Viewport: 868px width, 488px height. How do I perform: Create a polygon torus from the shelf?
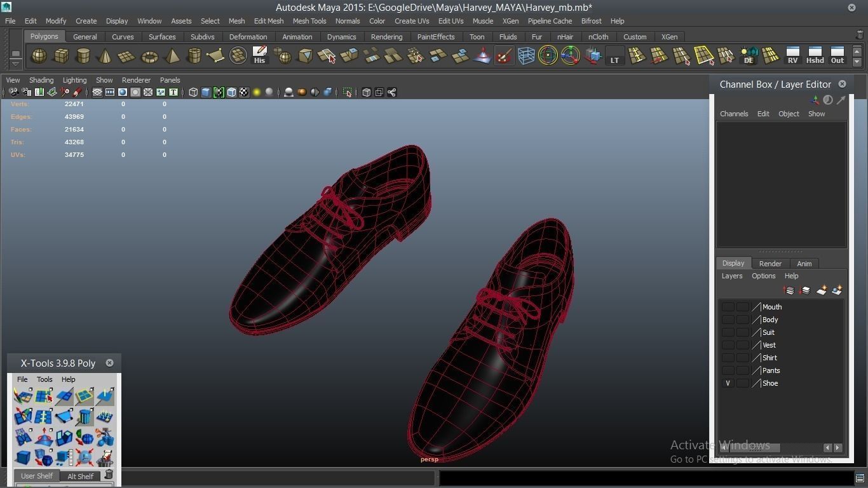149,56
